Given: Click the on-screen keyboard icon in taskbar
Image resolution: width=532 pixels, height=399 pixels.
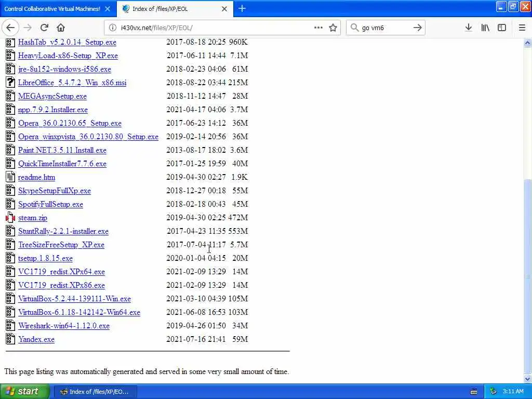Looking at the screenshot, I should [474, 392].
